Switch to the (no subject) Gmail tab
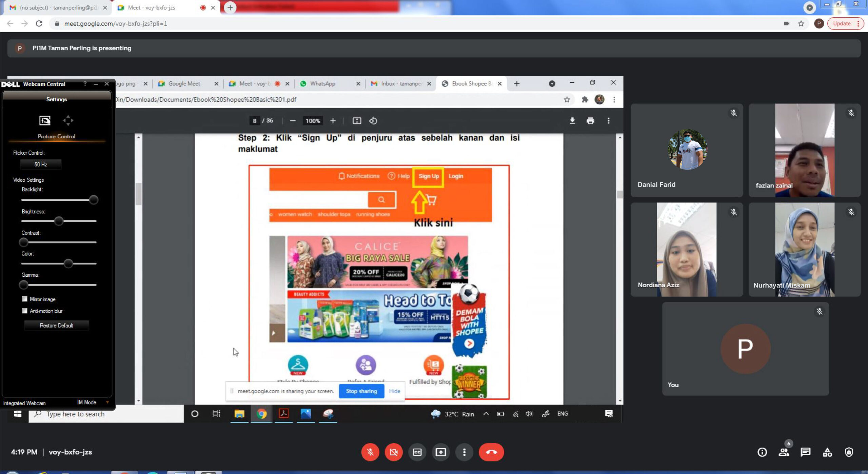 58,7
